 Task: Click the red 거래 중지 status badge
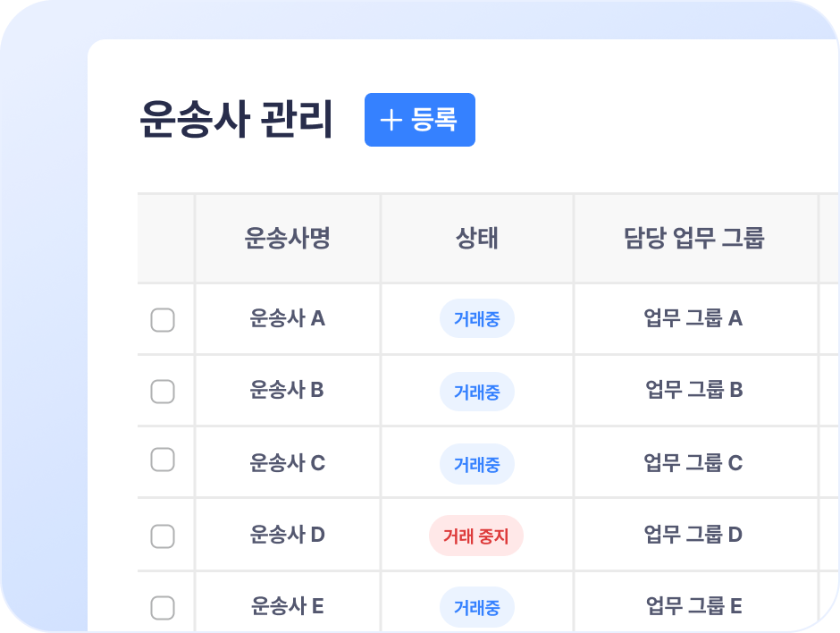click(476, 536)
